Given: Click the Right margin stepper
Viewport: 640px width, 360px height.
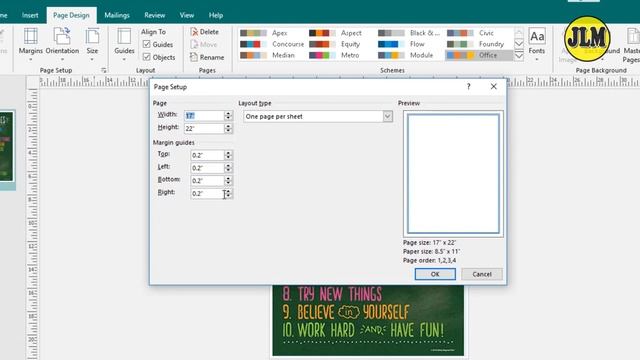Looking at the screenshot, I should click(x=228, y=193).
